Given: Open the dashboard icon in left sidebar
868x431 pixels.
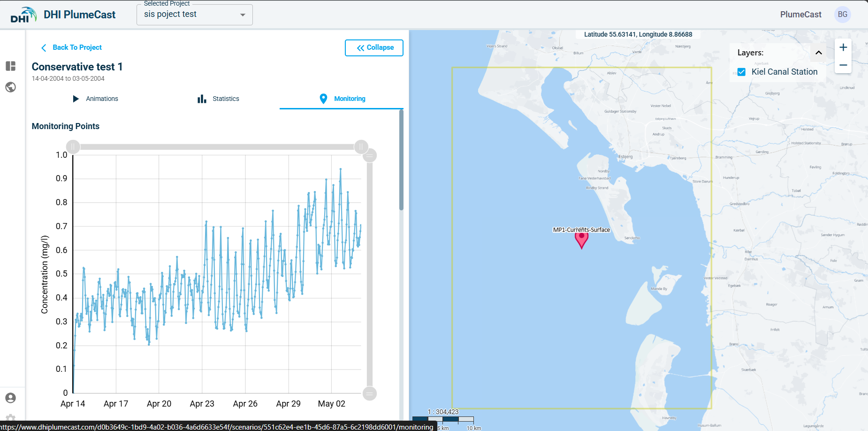Looking at the screenshot, I should (10, 66).
